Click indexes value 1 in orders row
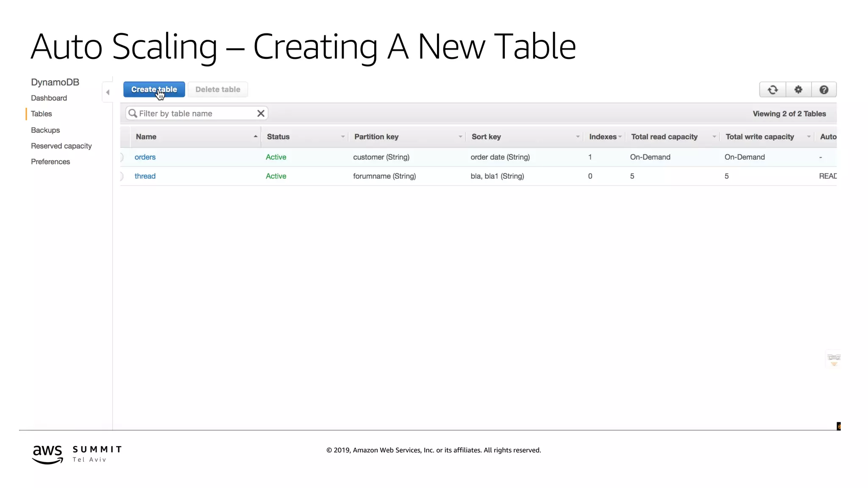The width and height of the screenshot is (868, 488). [x=590, y=157]
